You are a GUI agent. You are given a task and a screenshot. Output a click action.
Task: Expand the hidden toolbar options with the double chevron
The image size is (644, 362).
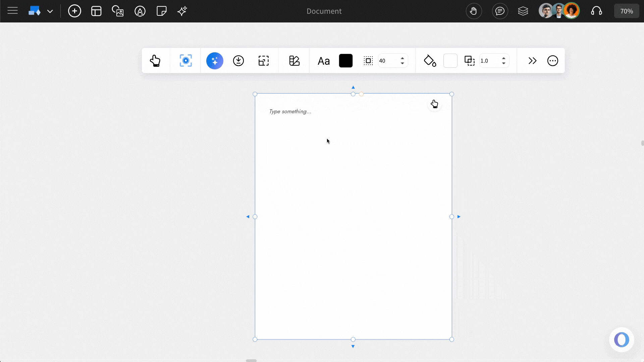click(x=532, y=61)
